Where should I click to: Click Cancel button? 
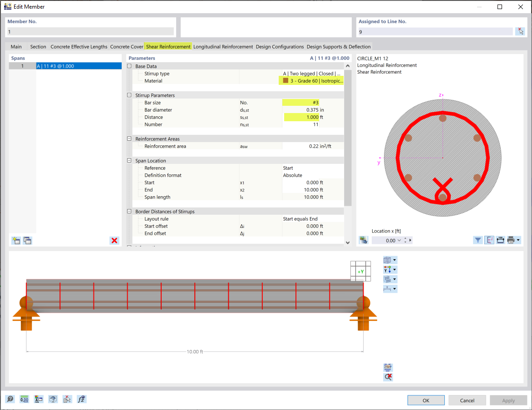[467, 400]
